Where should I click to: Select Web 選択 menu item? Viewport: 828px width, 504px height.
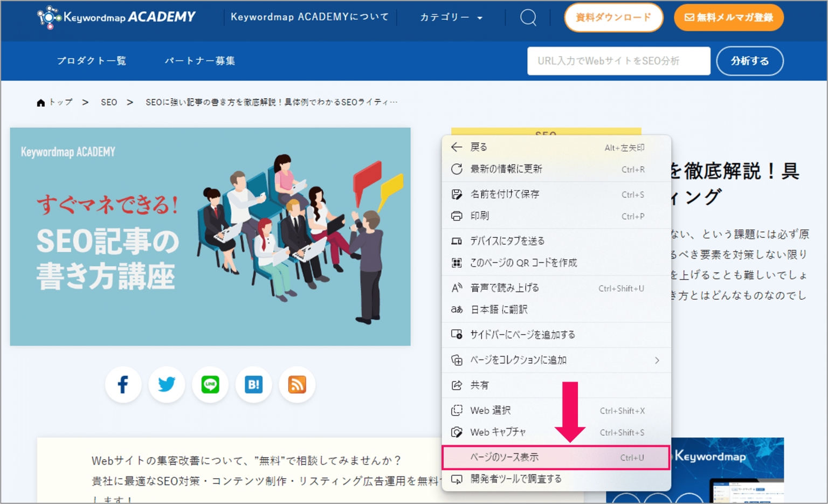pyautogui.click(x=556, y=410)
